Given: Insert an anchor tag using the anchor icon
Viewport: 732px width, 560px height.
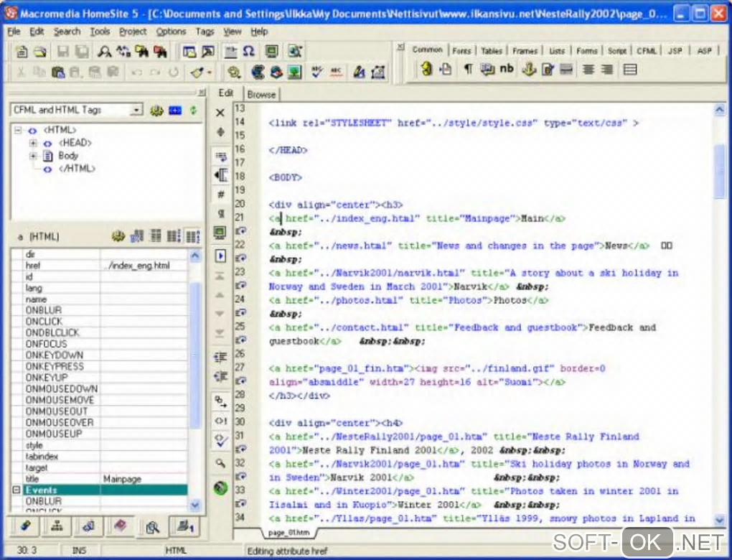Looking at the screenshot, I should coord(528,70).
